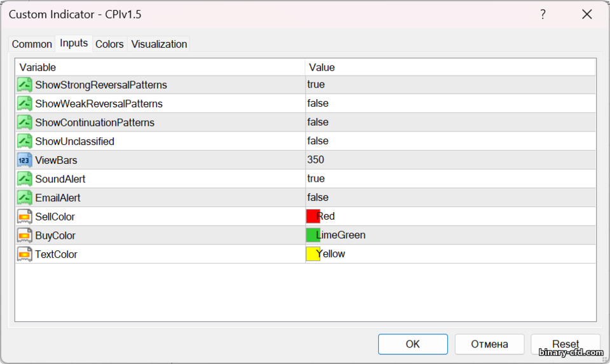This screenshot has width=610, height=364.
Task: Click the ShowContinuationPatterns variable icon
Action: 25,123
